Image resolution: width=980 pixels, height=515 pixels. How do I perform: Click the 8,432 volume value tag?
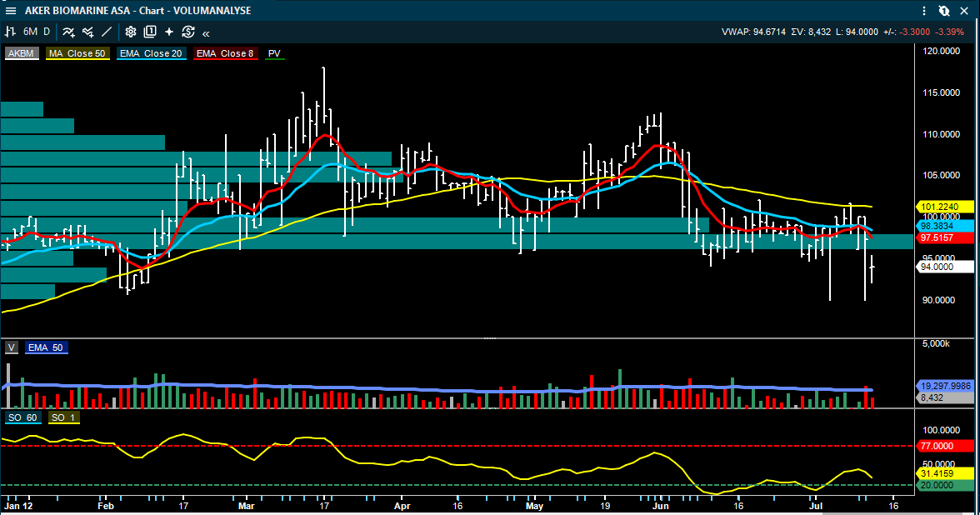click(944, 397)
